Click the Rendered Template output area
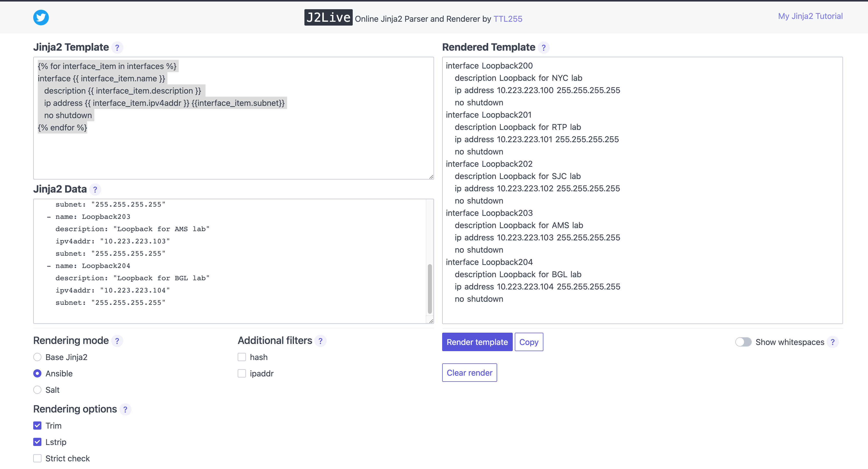Image resolution: width=868 pixels, height=469 pixels. click(x=642, y=190)
